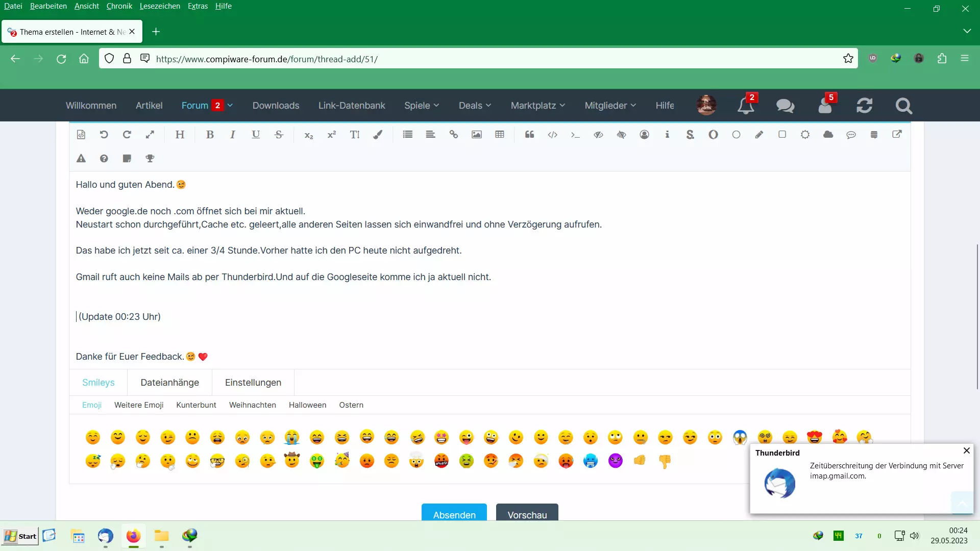Image resolution: width=980 pixels, height=551 pixels.
Task: Insert a table into the post
Action: coord(499,135)
